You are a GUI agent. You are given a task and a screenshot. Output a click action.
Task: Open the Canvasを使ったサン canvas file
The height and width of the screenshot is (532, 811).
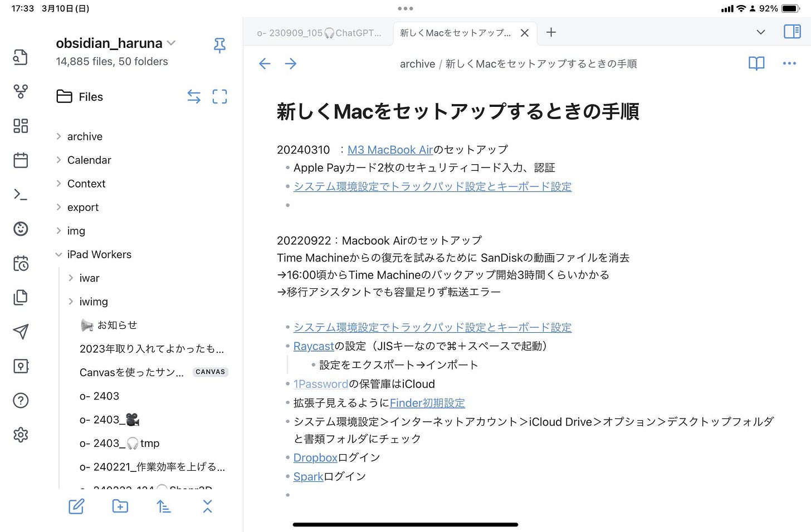tap(131, 372)
